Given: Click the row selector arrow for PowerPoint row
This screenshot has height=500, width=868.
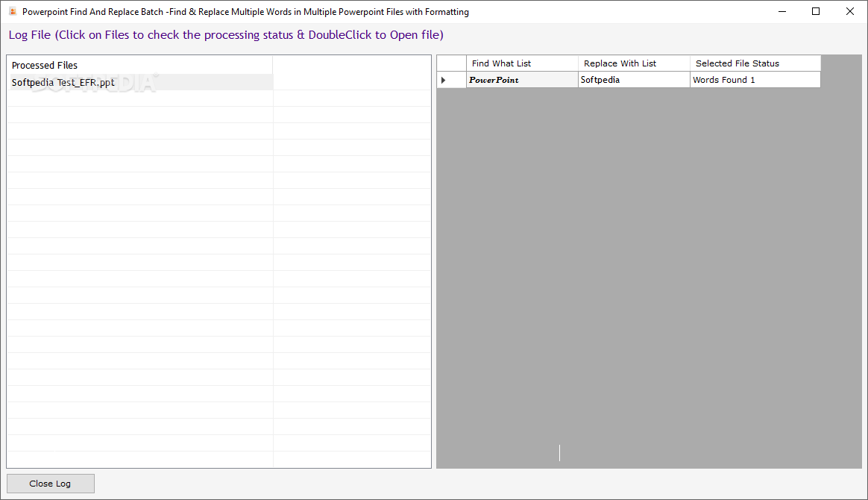Looking at the screenshot, I should (x=451, y=80).
